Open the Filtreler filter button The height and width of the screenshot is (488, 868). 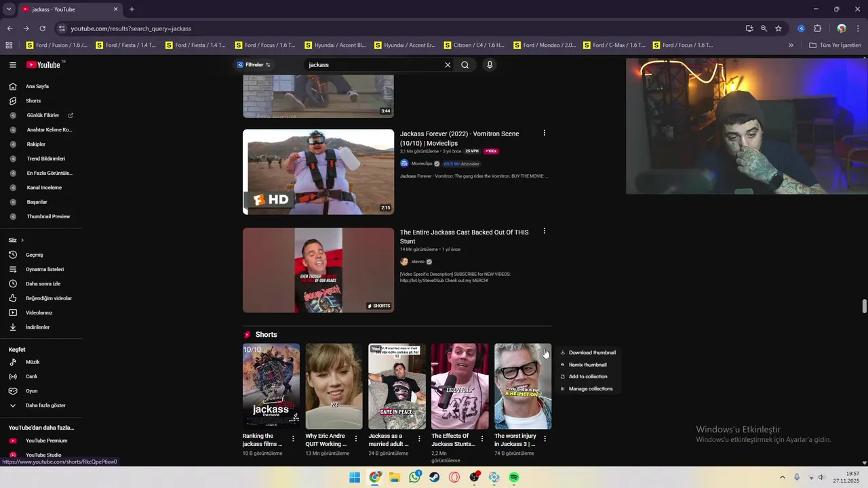[254, 65]
